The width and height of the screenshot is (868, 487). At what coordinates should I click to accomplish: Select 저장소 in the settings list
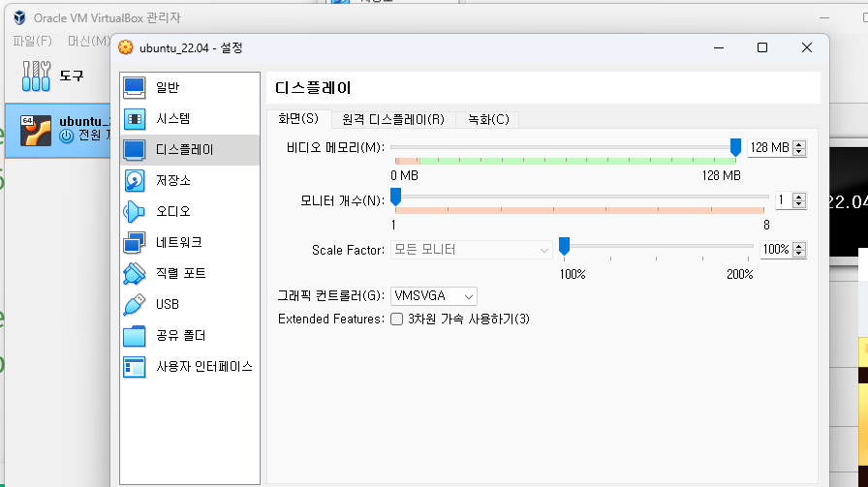pos(190,180)
